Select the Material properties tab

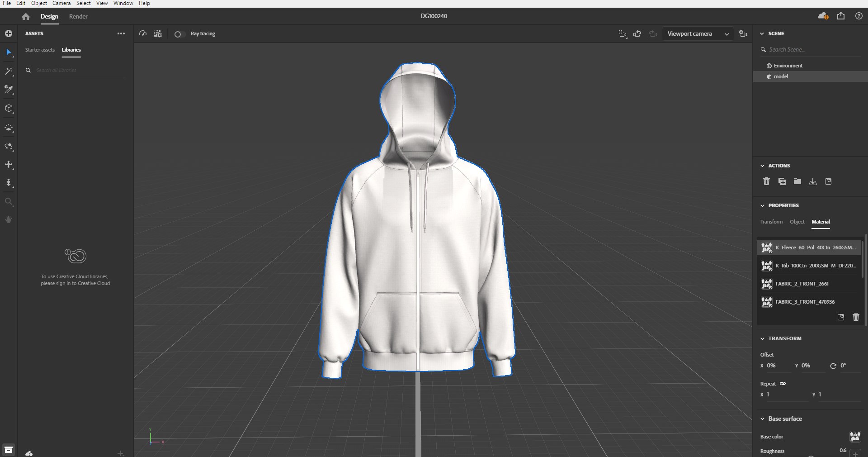coord(821,222)
